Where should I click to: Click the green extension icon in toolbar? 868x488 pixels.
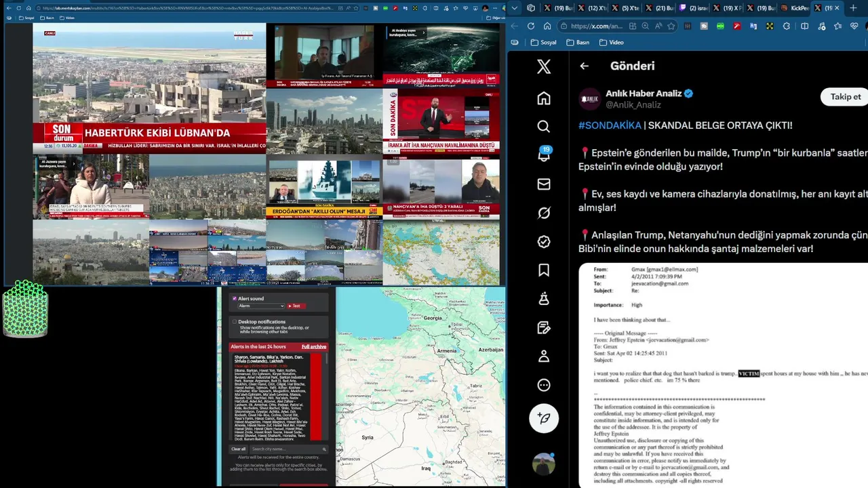(x=720, y=26)
